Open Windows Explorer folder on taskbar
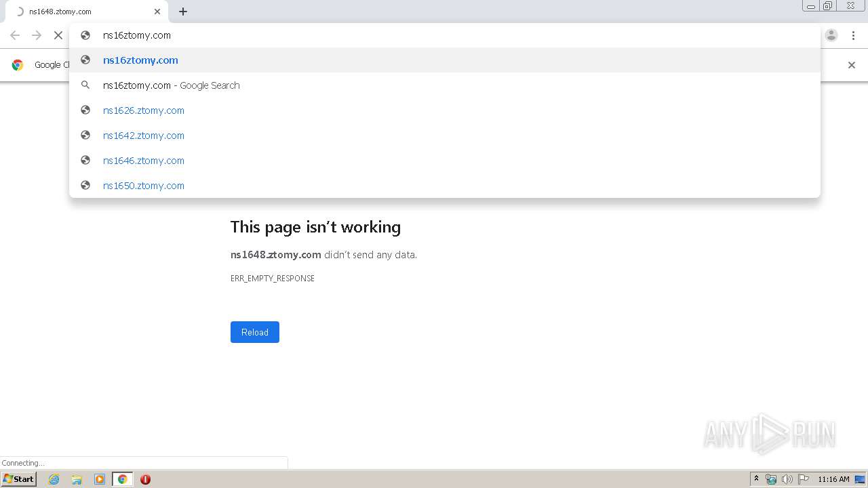This screenshot has width=868, height=488. coord(77,479)
